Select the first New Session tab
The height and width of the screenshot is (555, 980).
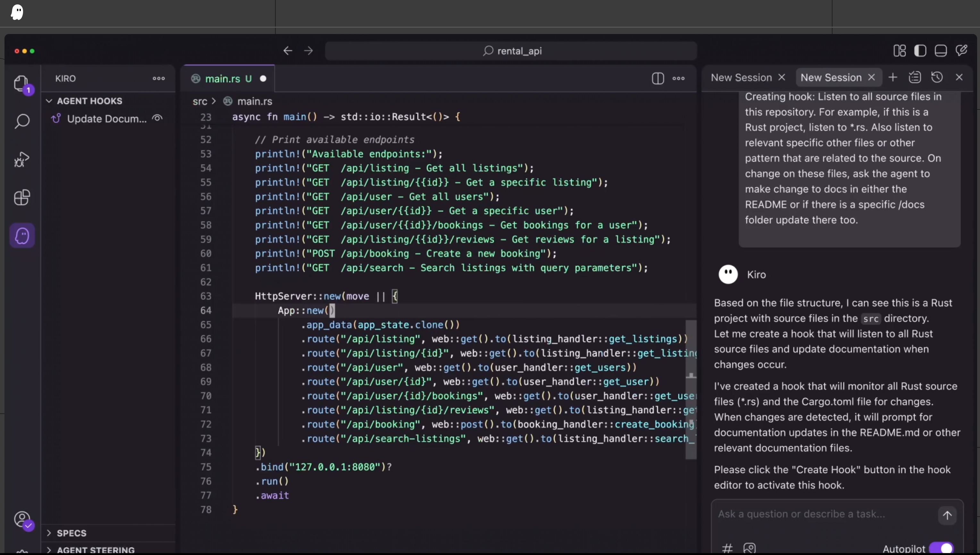tap(741, 77)
